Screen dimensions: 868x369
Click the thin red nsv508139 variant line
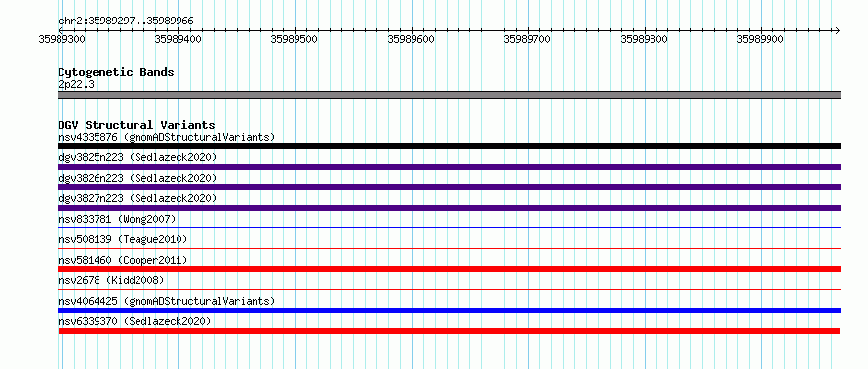(450, 248)
